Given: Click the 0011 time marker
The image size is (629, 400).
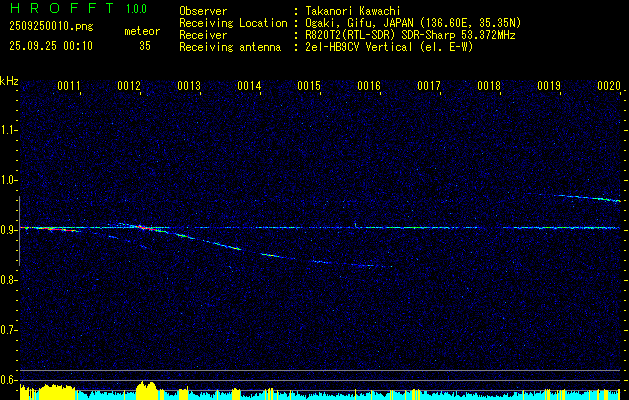Looking at the screenshot, I should tap(69, 87).
